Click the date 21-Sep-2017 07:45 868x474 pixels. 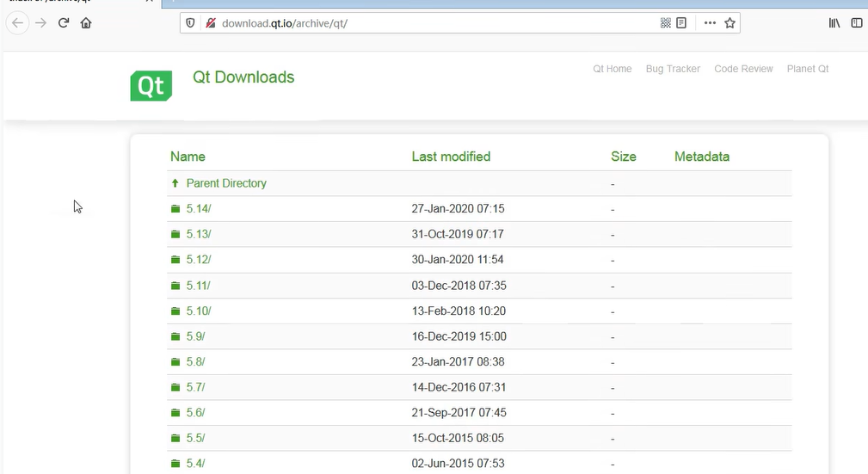pyautogui.click(x=459, y=413)
